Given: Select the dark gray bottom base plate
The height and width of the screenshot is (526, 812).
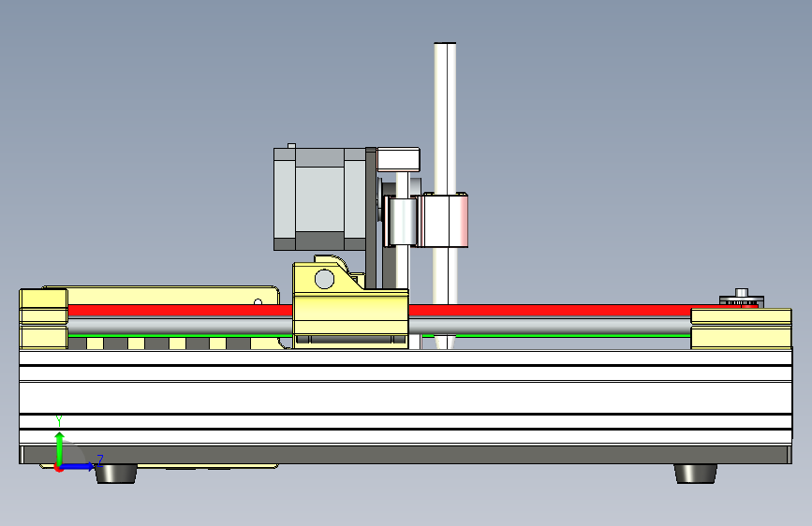Looking at the screenshot, I should (406, 455).
